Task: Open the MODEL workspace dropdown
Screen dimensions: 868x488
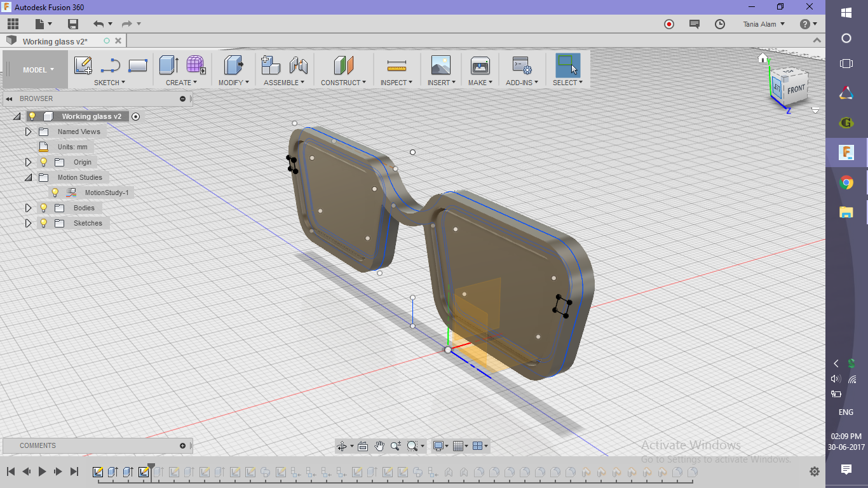Action: click(38, 70)
